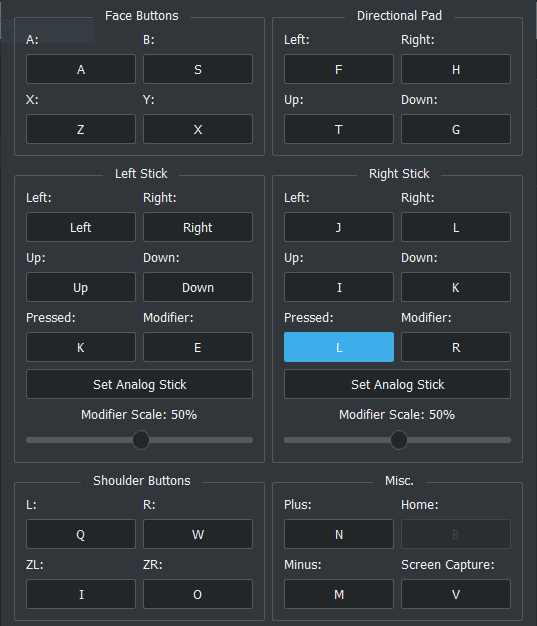Viewport: 537px width, 626px height.
Task: Rebind the Minus button key M
Action: point(339,594)
